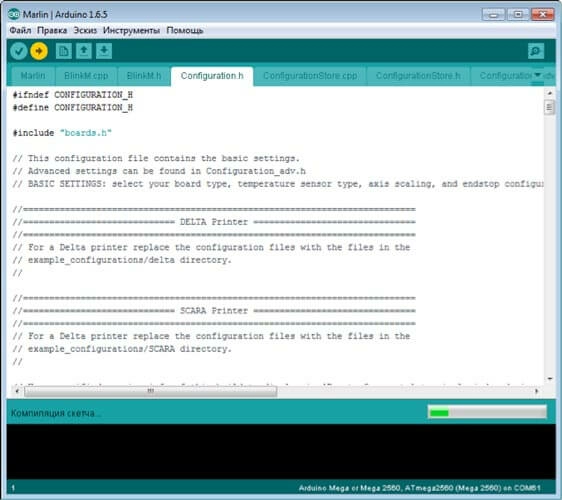The image size is (562, 500).
Task: Open the Инструменты menu
Action: pos(131,30)
